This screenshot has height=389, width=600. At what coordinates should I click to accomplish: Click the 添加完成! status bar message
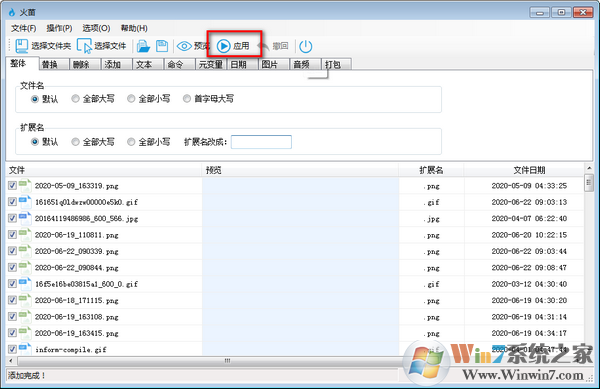coord(27,376)
